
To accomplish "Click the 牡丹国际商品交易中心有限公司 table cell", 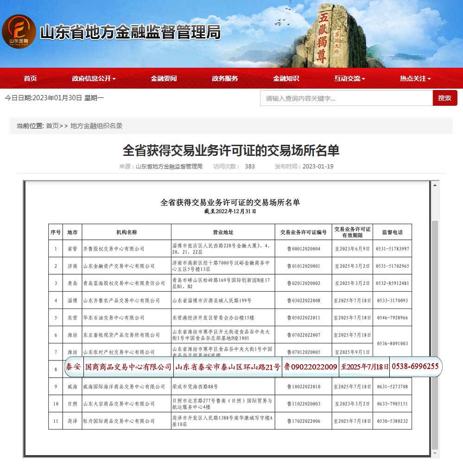I will [119, 421].
